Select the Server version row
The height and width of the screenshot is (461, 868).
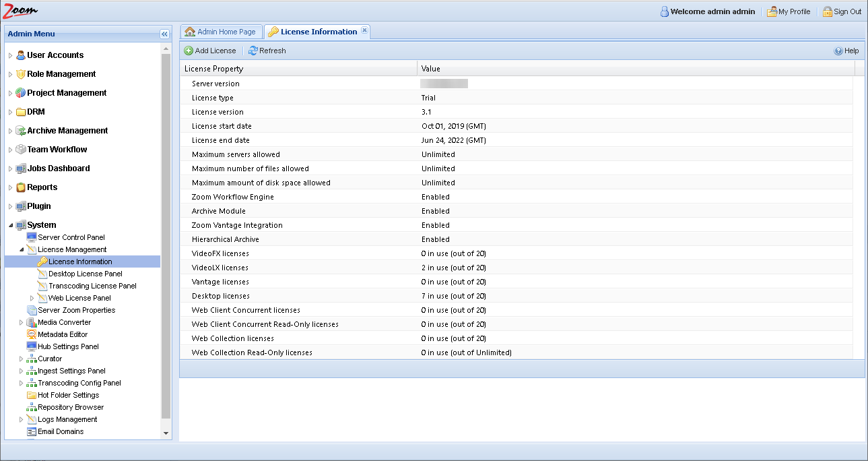coord(516,84)
